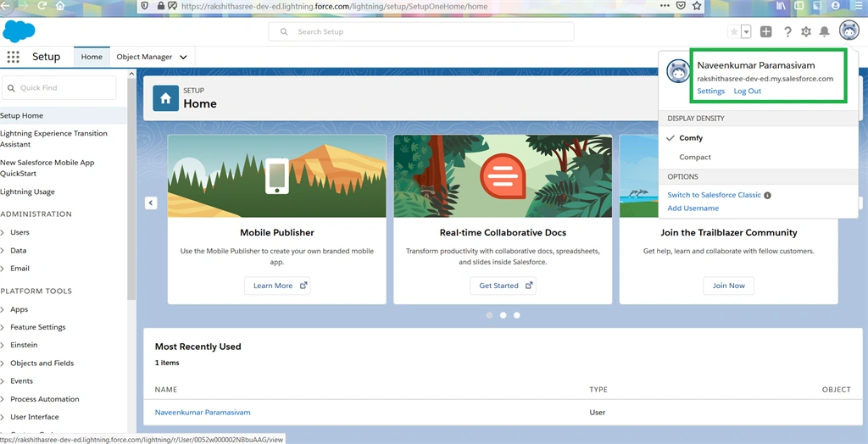This screenshot has width=868, height=444.
Task: Expand Objects and Fields node
Action: tap(3, 364)
